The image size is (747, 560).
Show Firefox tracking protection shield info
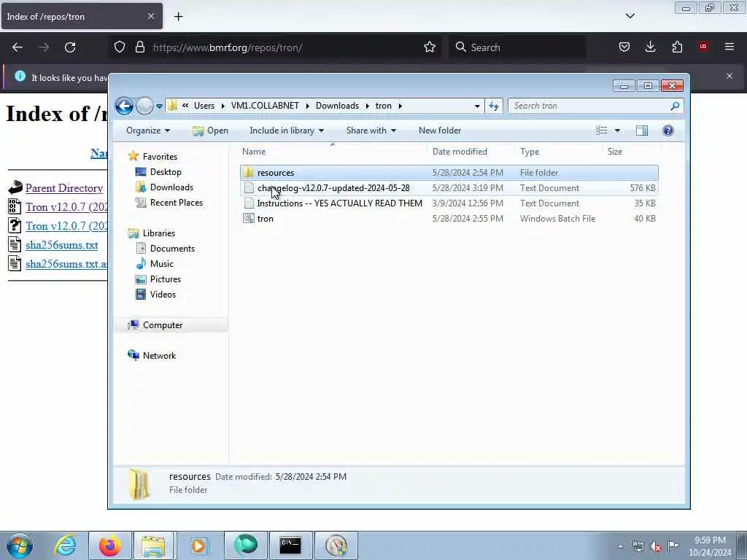point(120,47)
